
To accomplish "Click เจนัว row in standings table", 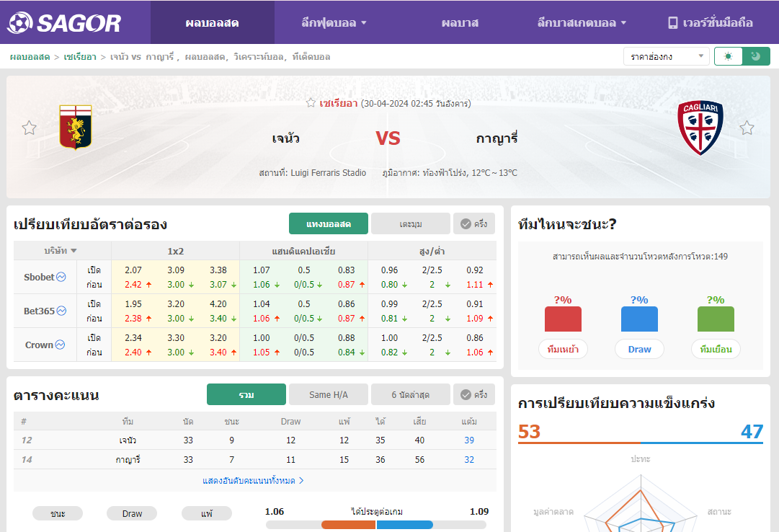I will (255, 440).
